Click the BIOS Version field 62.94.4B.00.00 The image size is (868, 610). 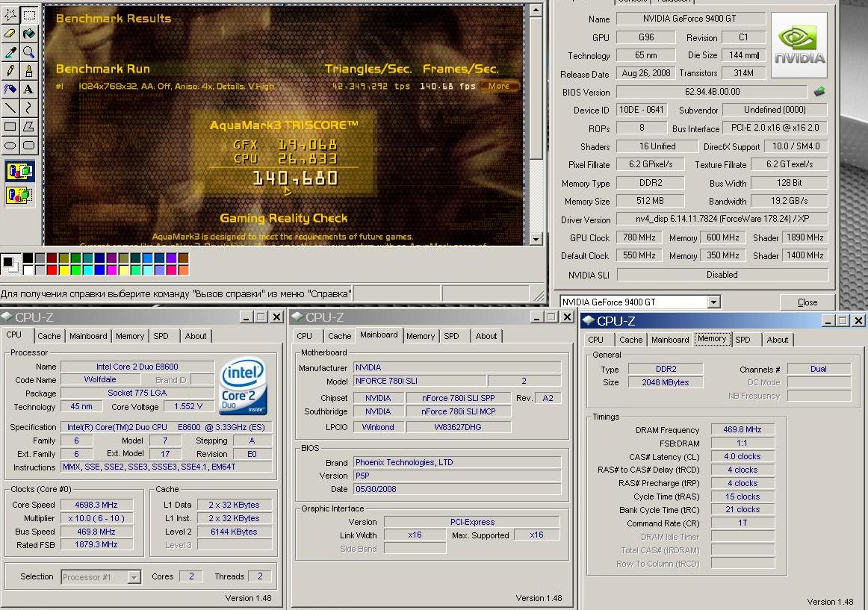(712, 92)
